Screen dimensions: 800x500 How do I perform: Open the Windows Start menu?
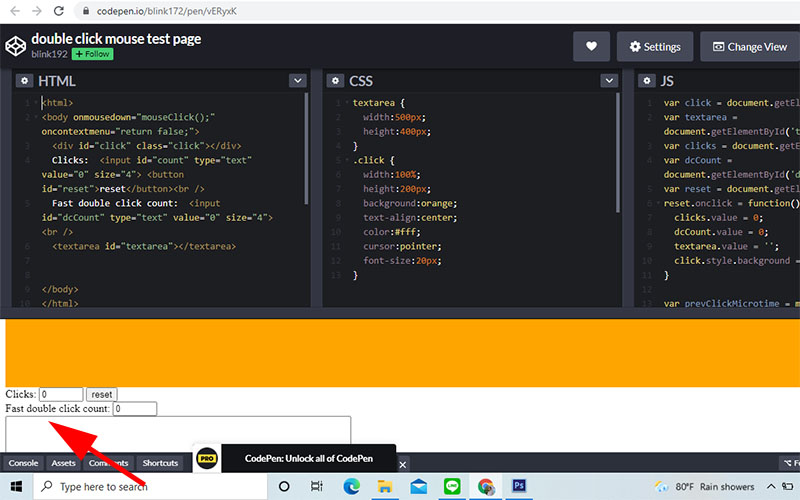[x=16, y=486]
